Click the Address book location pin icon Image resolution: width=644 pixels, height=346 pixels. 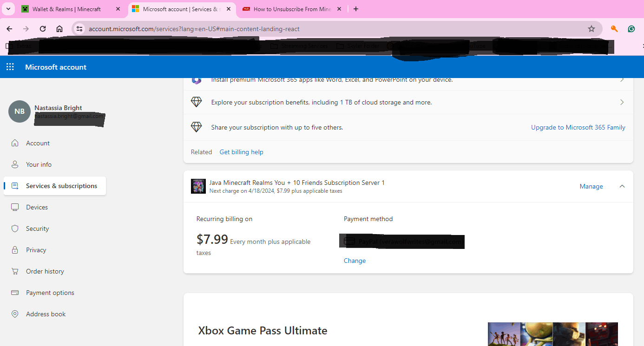(15, 314)
